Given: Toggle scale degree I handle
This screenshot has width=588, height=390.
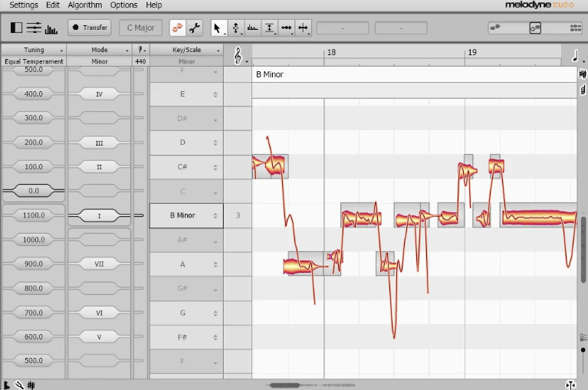Looking at the screenshot, I should 100,216.
